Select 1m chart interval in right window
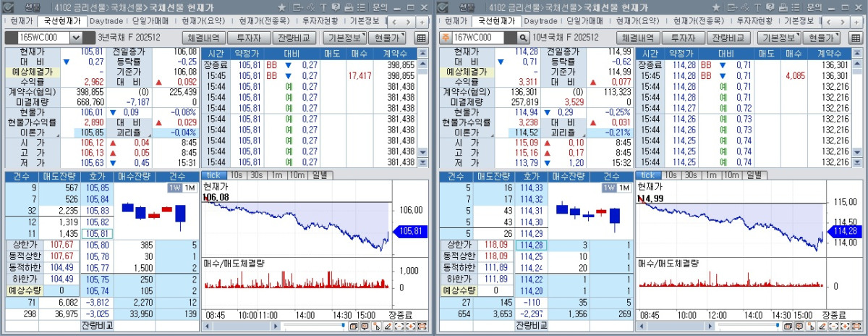The width and height of the screenshot is (868, 336). tap(710, 175)
